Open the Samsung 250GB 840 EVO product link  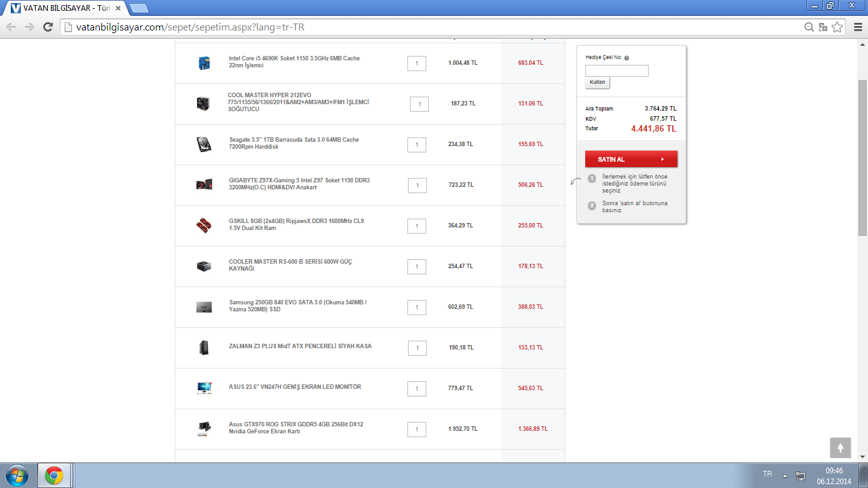(298, 306)
